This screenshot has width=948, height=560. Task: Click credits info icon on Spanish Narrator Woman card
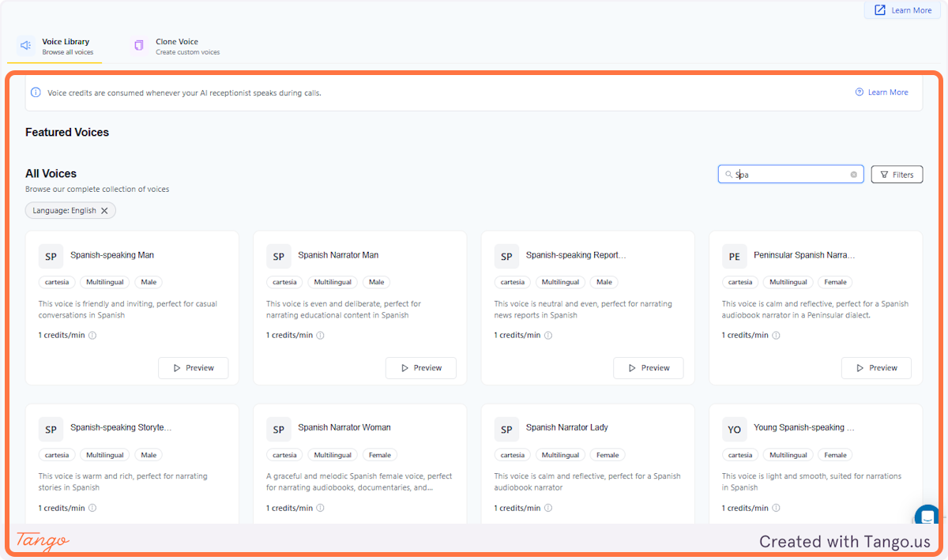[x=320, y=508]
